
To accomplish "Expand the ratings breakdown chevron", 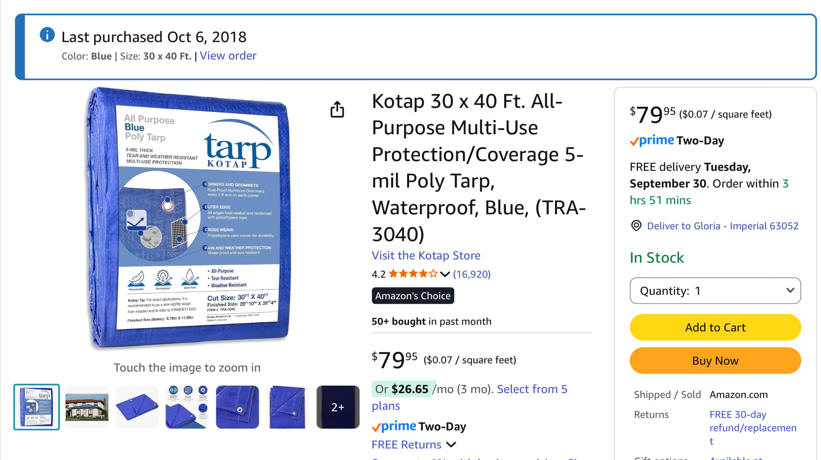I will (x=445, y=275).
